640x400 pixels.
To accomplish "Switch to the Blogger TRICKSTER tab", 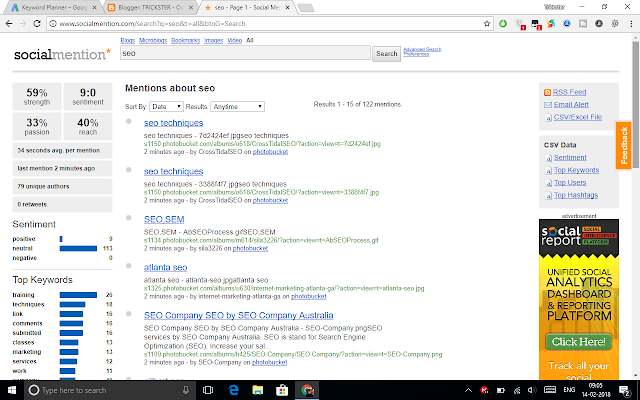I will tap(150, 7).
